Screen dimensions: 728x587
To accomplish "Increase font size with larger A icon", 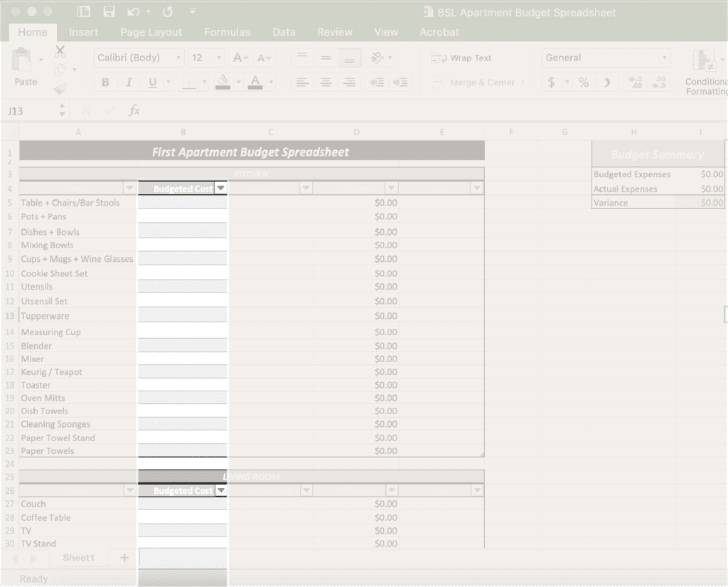I will (x=240, y=58).
